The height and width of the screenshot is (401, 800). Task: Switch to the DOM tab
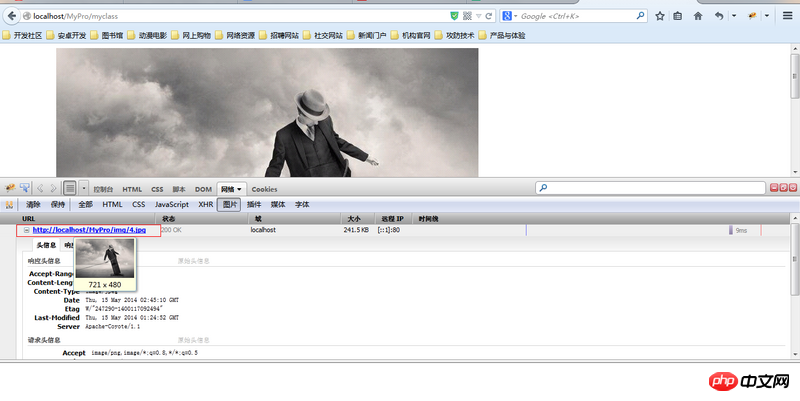tap(203, 189)
